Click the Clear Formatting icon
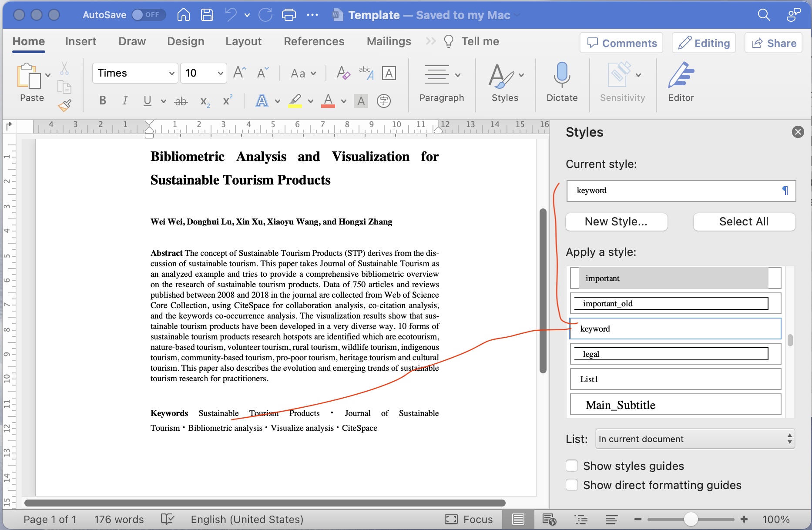Image resolution: width=812 pixels, height=530 pixels. coord(343,73)
